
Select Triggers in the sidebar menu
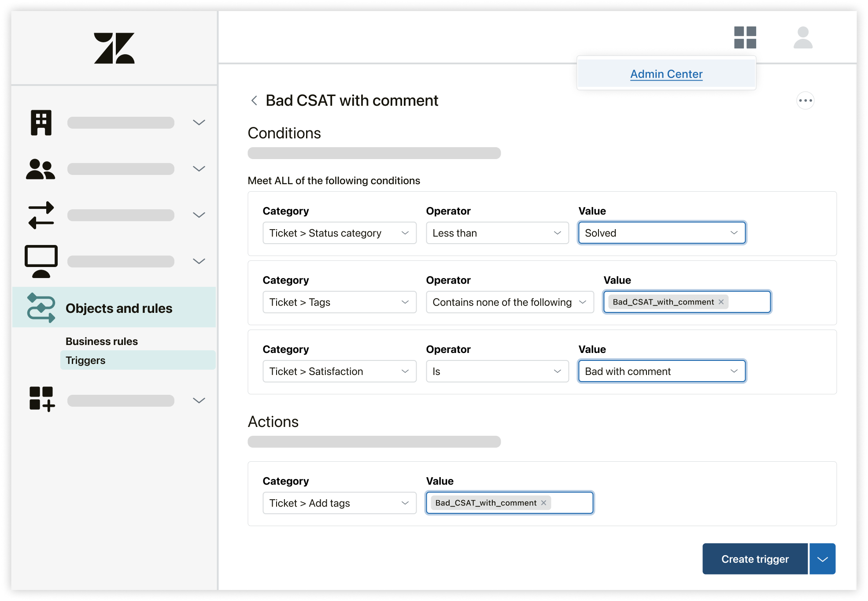click(85, 360)
